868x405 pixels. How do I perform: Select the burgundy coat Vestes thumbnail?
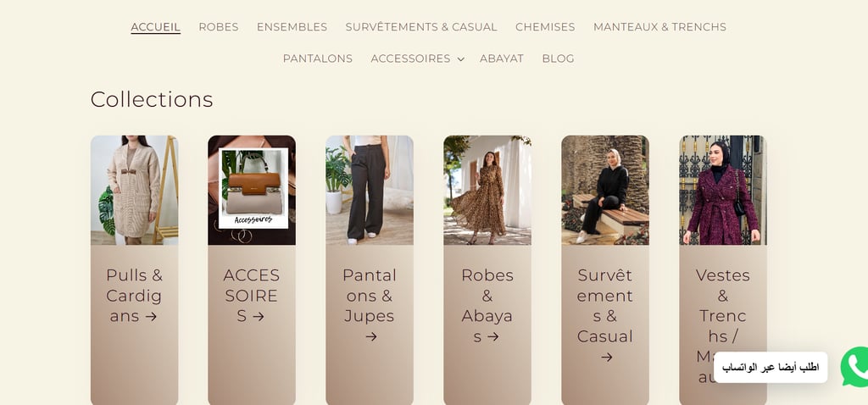point(723,190)
